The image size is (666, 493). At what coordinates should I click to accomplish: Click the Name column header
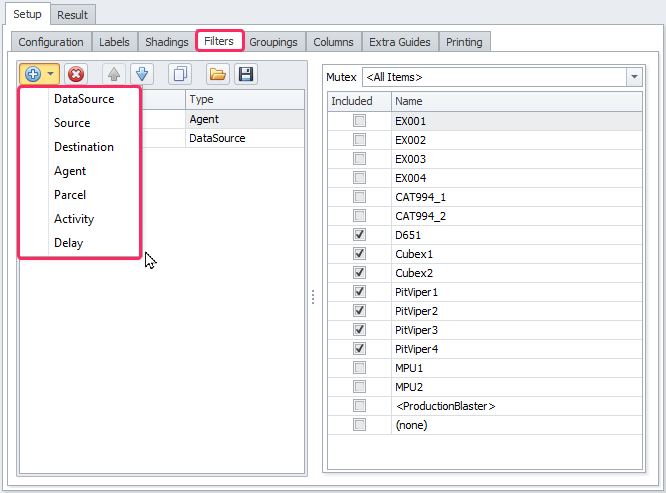515,101
